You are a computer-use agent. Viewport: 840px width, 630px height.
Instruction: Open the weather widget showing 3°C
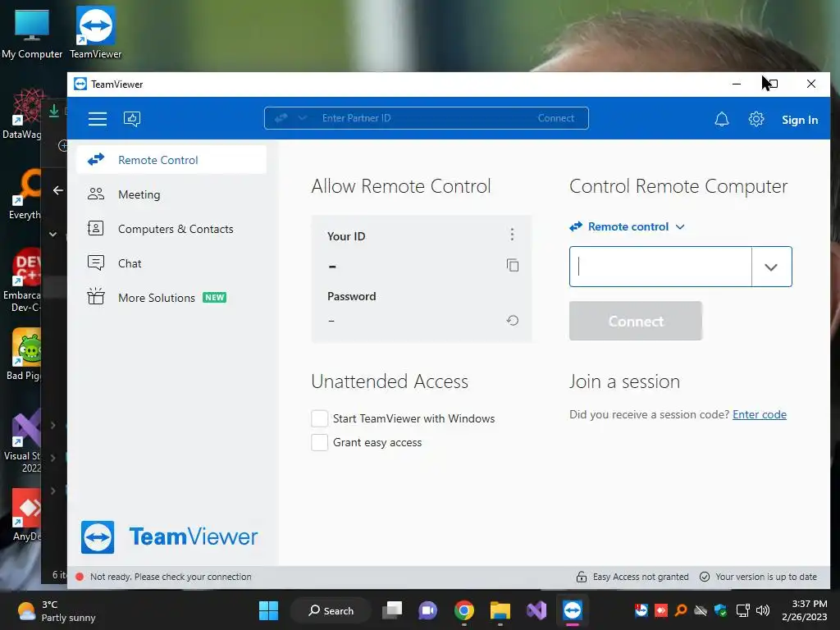(57, 611)
